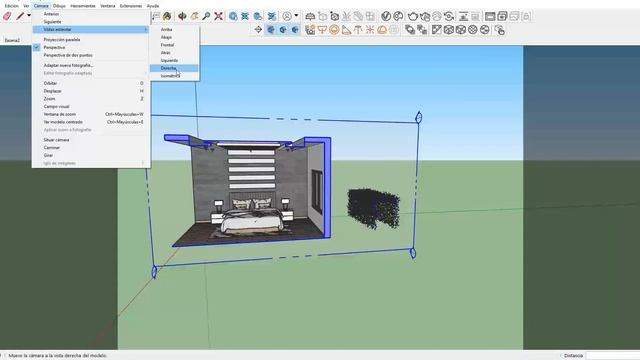Screen dimensions: 640x360
Task: Switch to the Escena2 scene tab
Action: click(12, 40)
